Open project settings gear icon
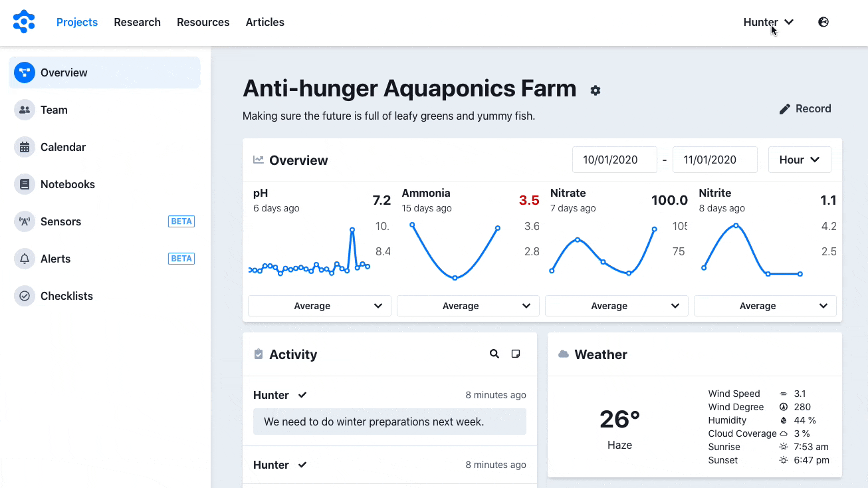 (596, 90)
